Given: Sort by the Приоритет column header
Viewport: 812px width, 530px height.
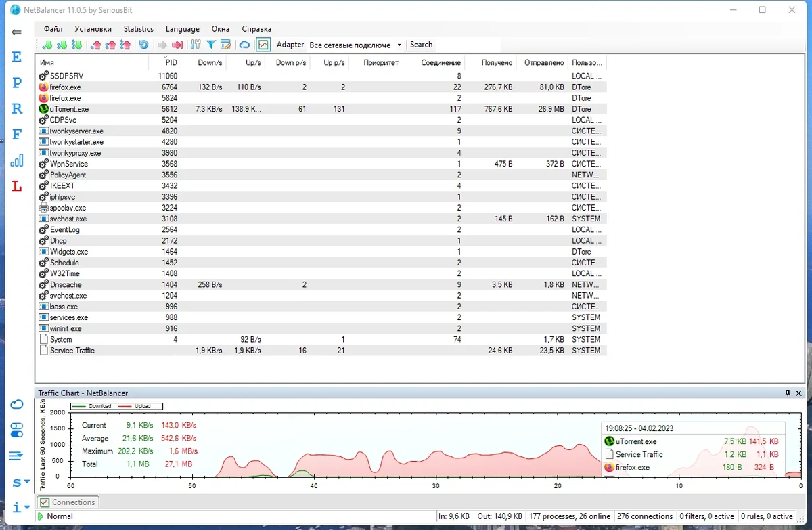Looking at the screenshot, I should click(x=381, y=62).
